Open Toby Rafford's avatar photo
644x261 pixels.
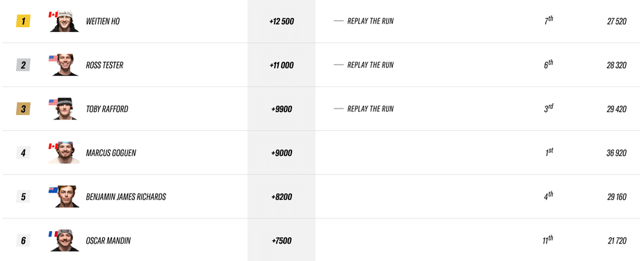tap(65, 109)
